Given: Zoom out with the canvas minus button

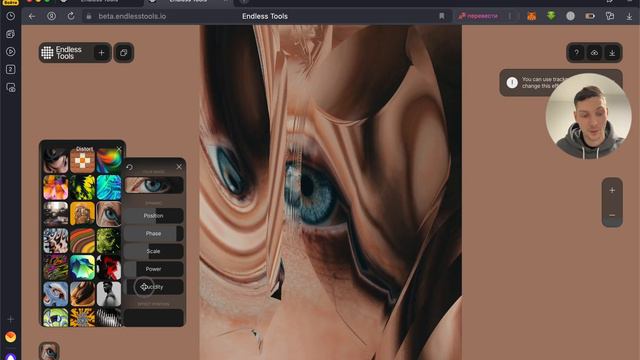Looking at the screenshot, I should (x=612, y=215).
